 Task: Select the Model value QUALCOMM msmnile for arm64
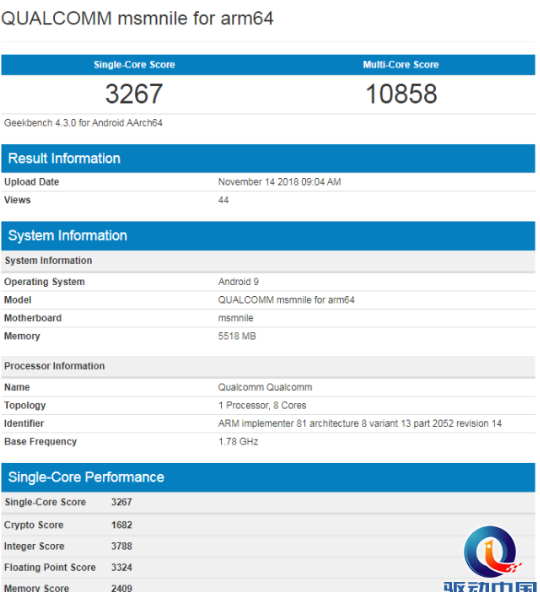point(286,300)
